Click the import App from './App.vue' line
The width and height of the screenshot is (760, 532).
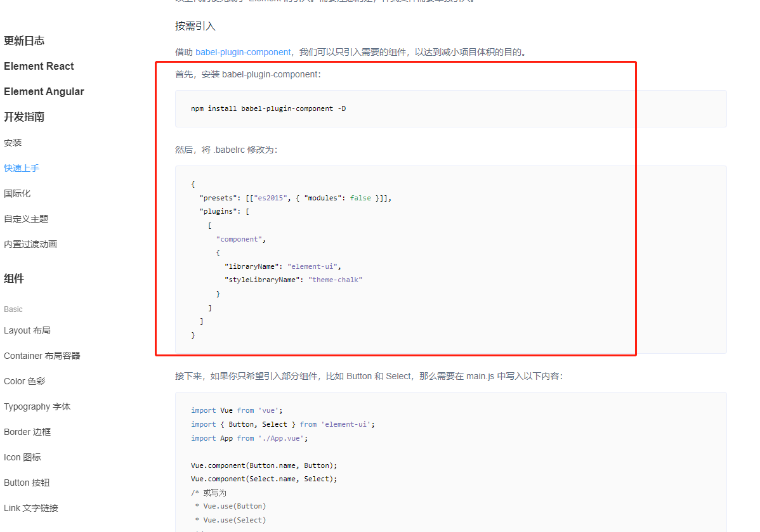pos(249,438)
